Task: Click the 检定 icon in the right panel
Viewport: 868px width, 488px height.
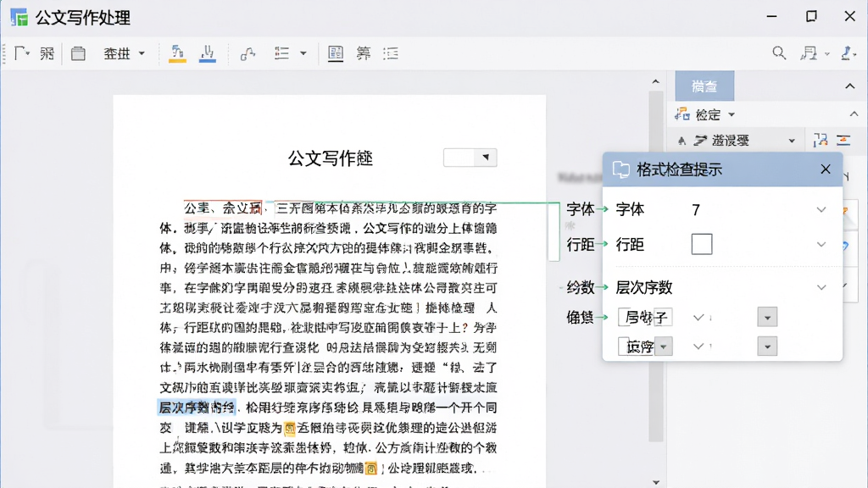Action: click(682, 114)
